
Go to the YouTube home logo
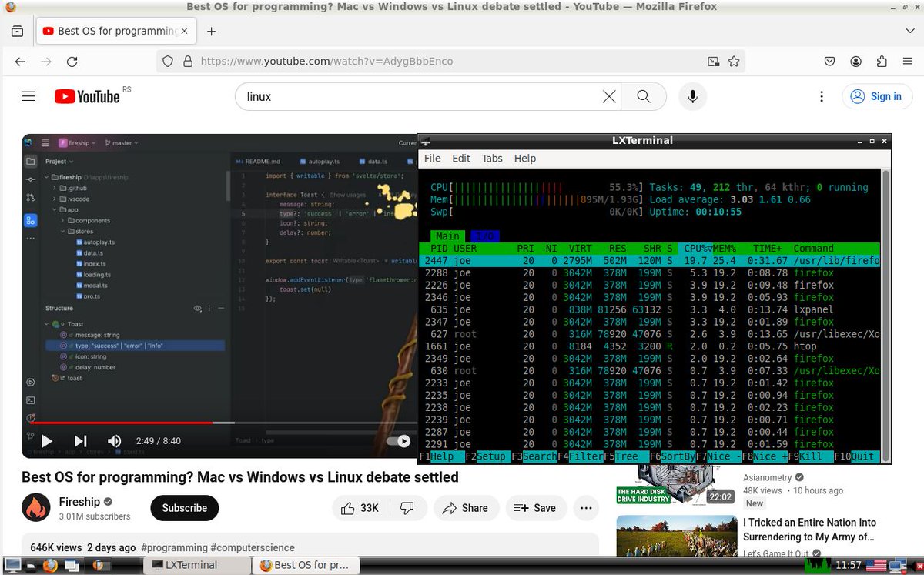[87, 96]
